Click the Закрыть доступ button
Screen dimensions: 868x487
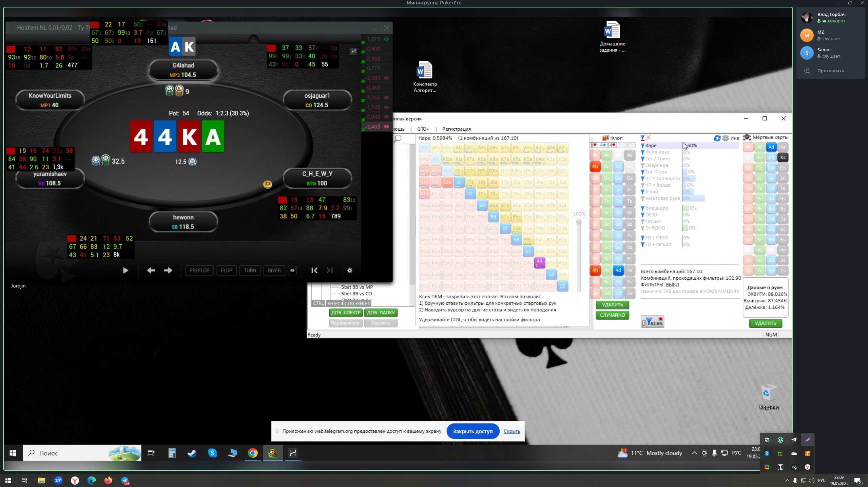472,431
